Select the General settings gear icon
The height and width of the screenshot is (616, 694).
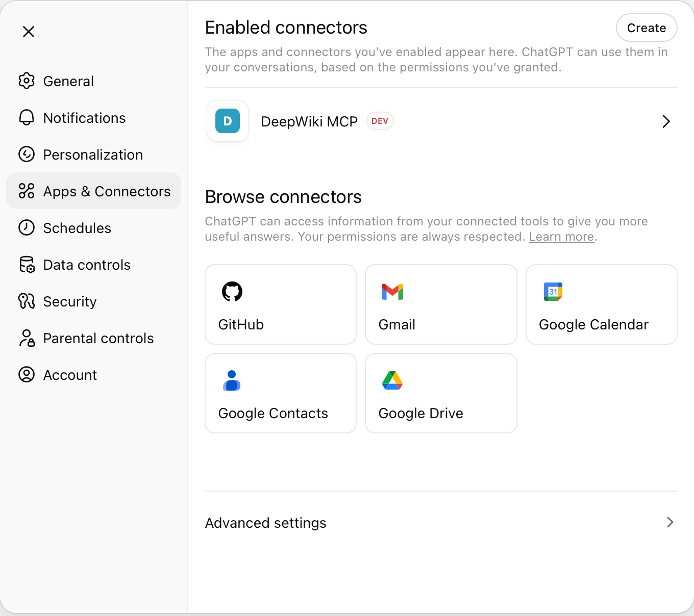pos(27,81)
